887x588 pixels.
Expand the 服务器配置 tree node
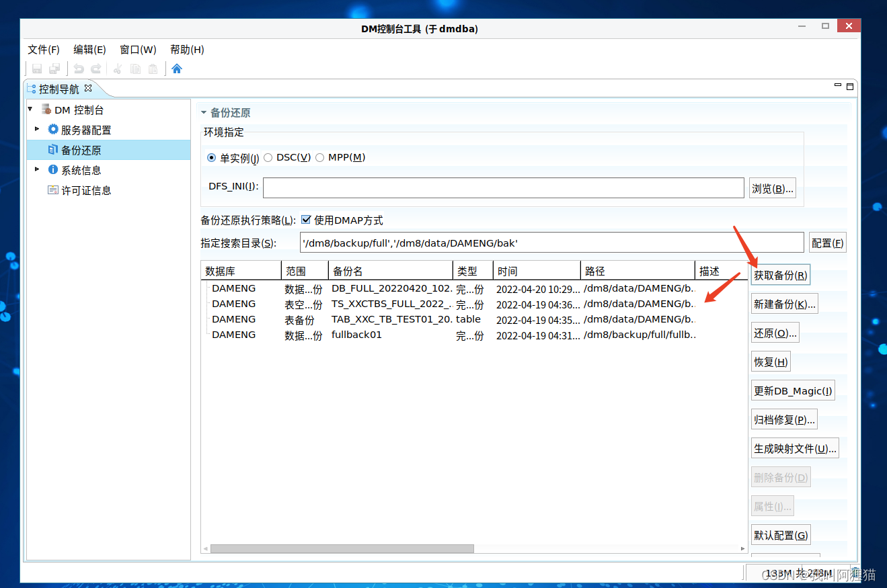point(38,129)
